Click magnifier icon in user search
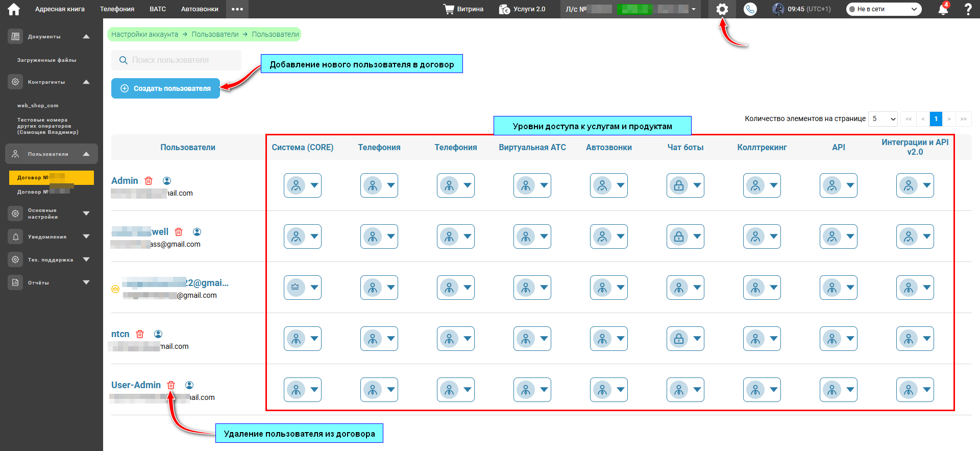980x451 pixels. pyautogui.click(x=123, y=60)
